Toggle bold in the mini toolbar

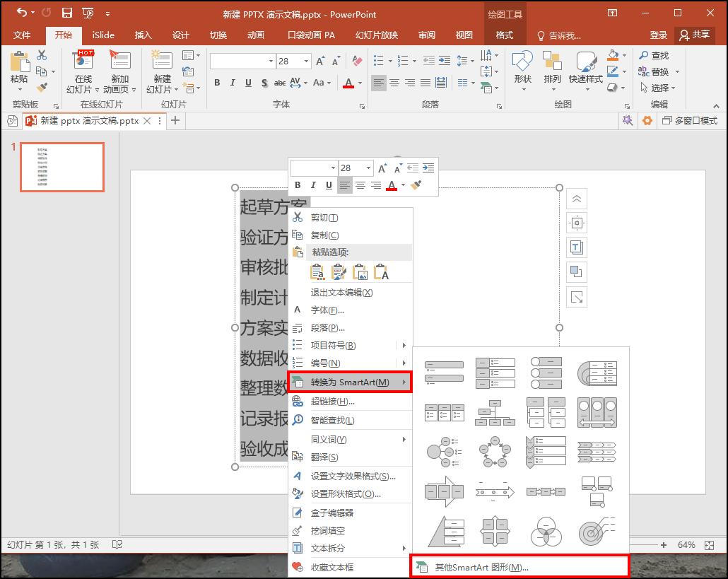(x=298, y=185)
